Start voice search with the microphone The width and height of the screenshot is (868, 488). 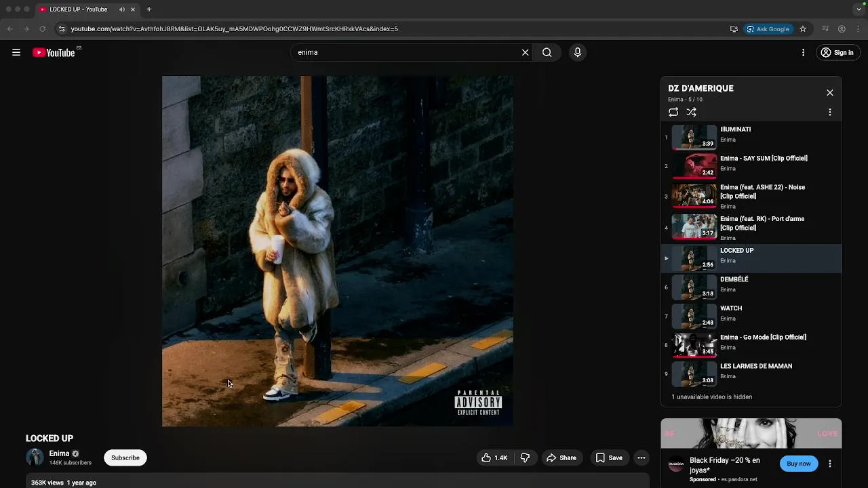pyautogui.click(x=578, y=52)
